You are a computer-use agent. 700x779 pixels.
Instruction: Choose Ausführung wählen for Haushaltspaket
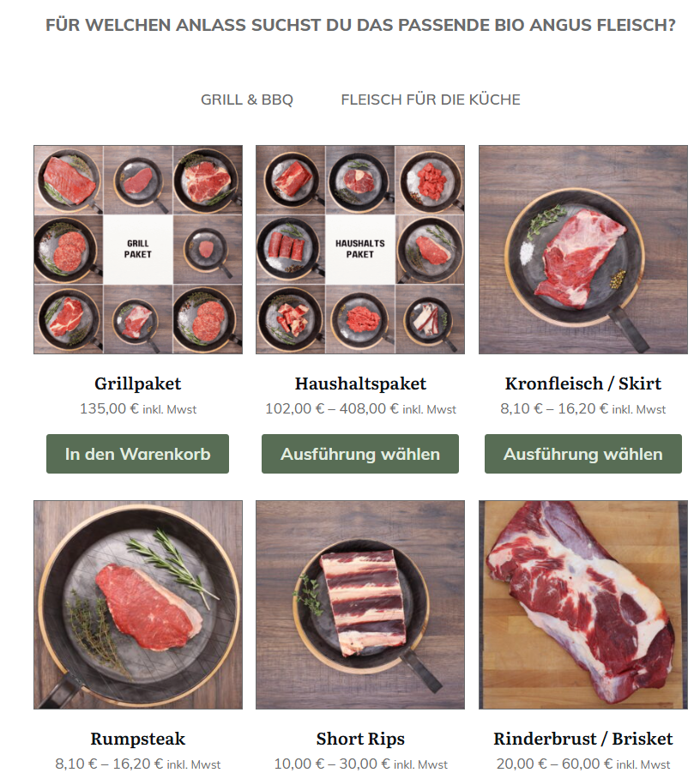pos(360,454)
